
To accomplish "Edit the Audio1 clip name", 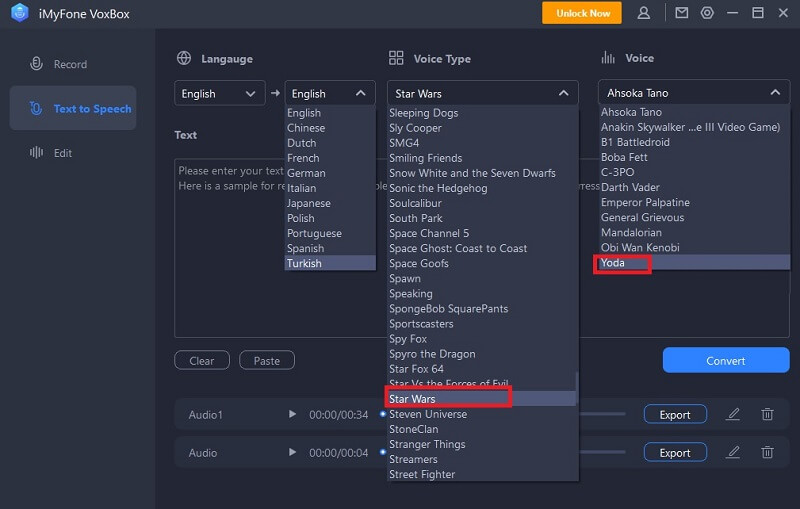I will click(x=733, y=414).
